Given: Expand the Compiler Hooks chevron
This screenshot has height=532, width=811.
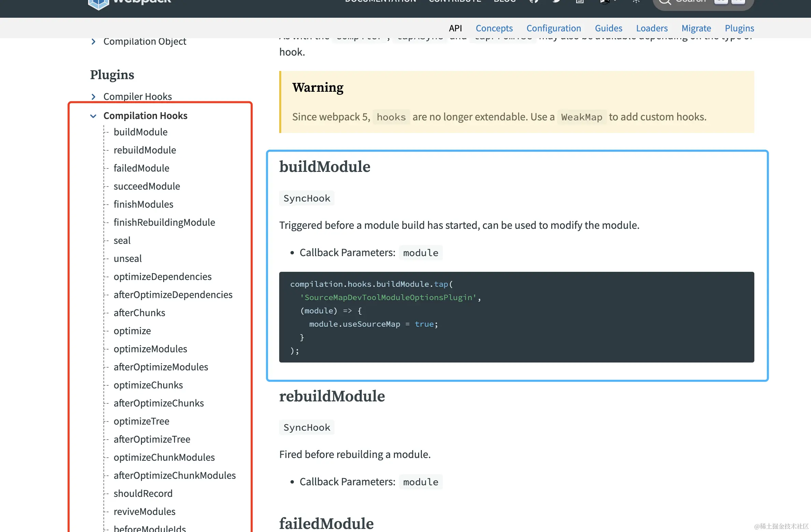Looking at the screenshot, I should 94,97.
